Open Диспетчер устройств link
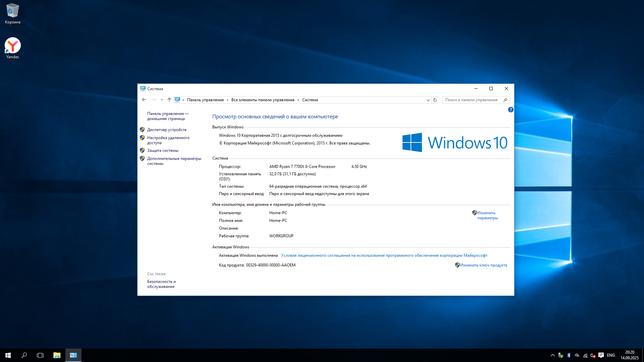 (x=167, y=130)
